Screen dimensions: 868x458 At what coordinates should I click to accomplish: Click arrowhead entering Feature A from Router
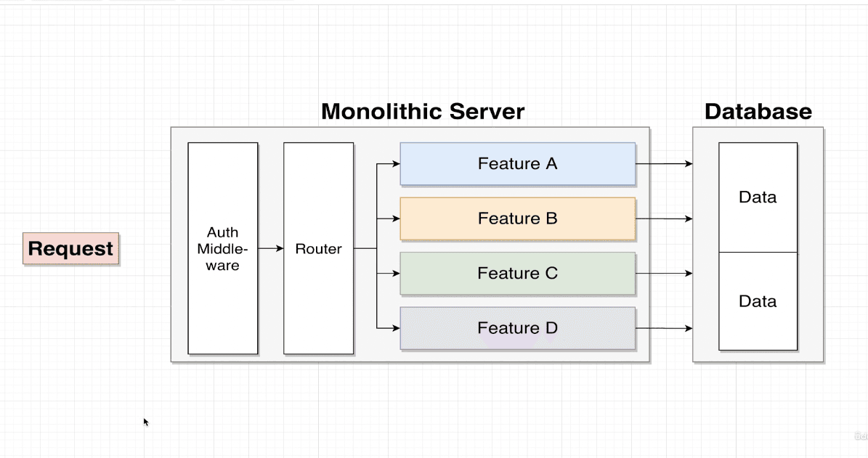[396, 164]
